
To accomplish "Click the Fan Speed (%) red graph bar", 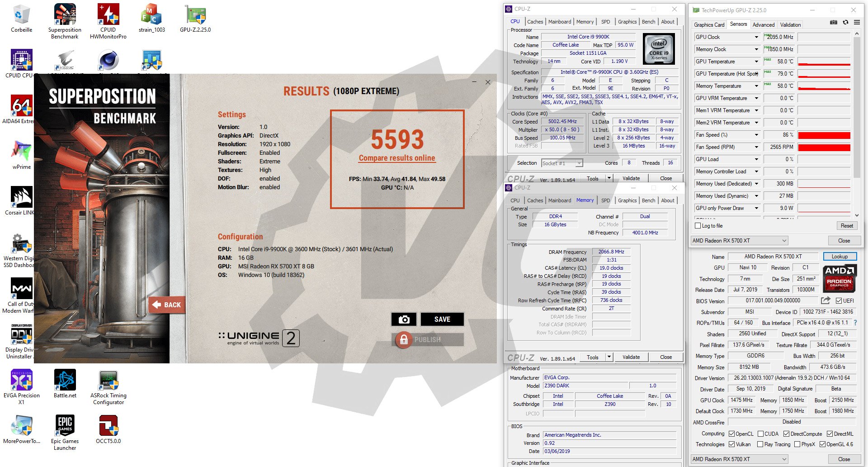I will (824, 135).
